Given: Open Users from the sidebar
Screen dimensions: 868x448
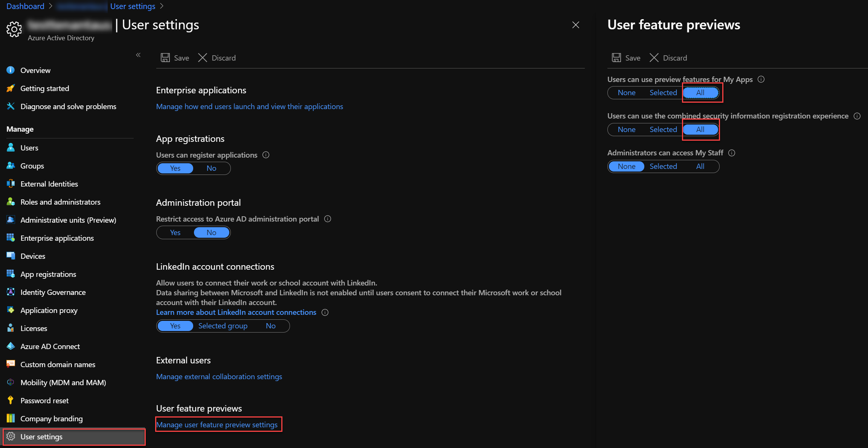Looking at the screenshot, I should click(29, 147).
